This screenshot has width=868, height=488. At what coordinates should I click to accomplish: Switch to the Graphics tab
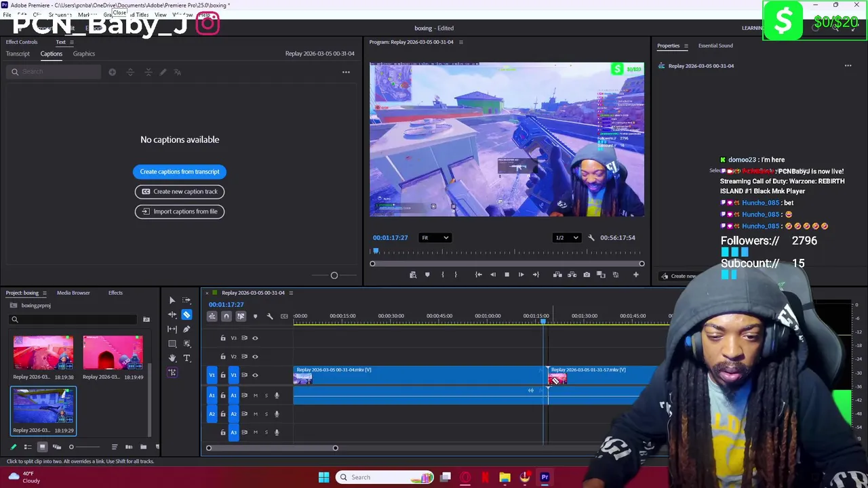[x=84, y=54]
